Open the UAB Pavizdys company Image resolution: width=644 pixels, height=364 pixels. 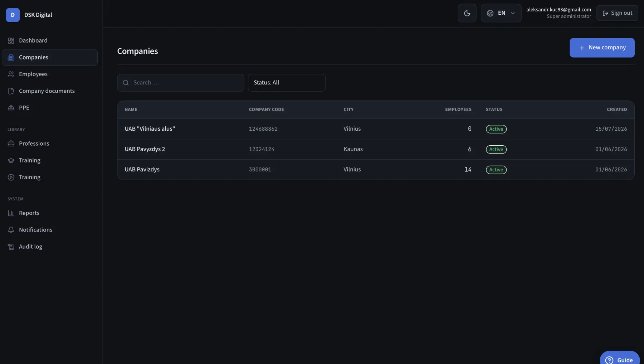tap(376, 170)
